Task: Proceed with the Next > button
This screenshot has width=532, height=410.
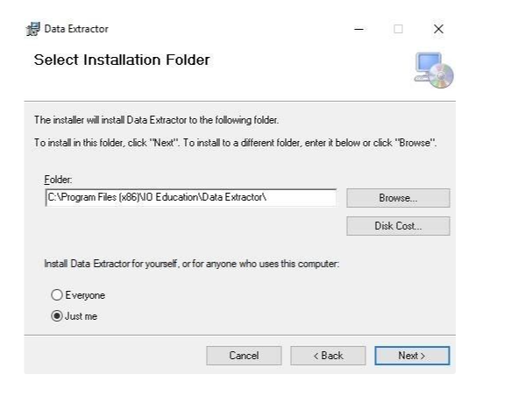Action: click(412, 356)
